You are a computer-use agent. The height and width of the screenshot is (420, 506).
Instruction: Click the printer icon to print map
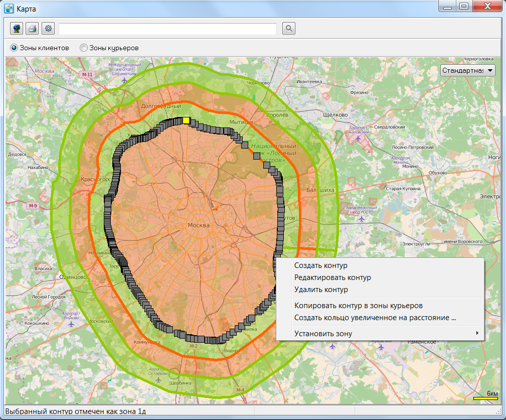(x=32, y=29)
